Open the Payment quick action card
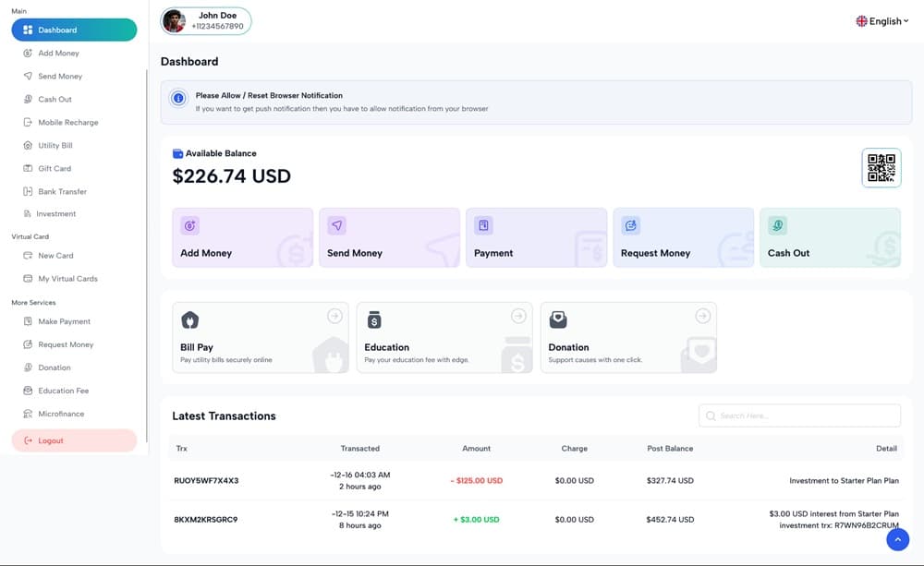 (536, 238)
